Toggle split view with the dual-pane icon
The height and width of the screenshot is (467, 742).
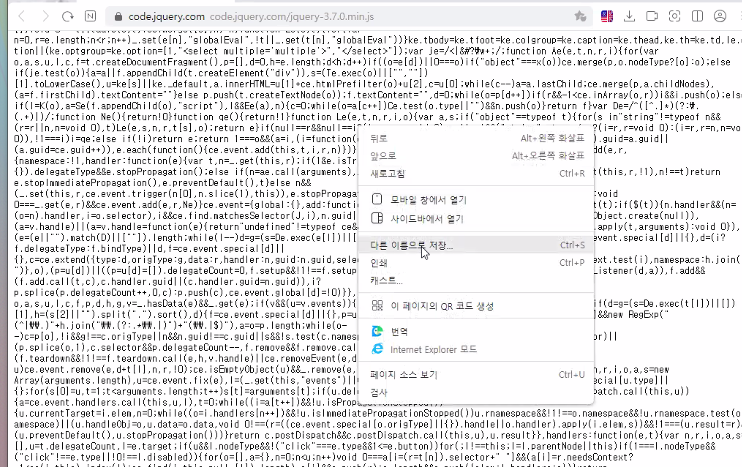(697, 17)
